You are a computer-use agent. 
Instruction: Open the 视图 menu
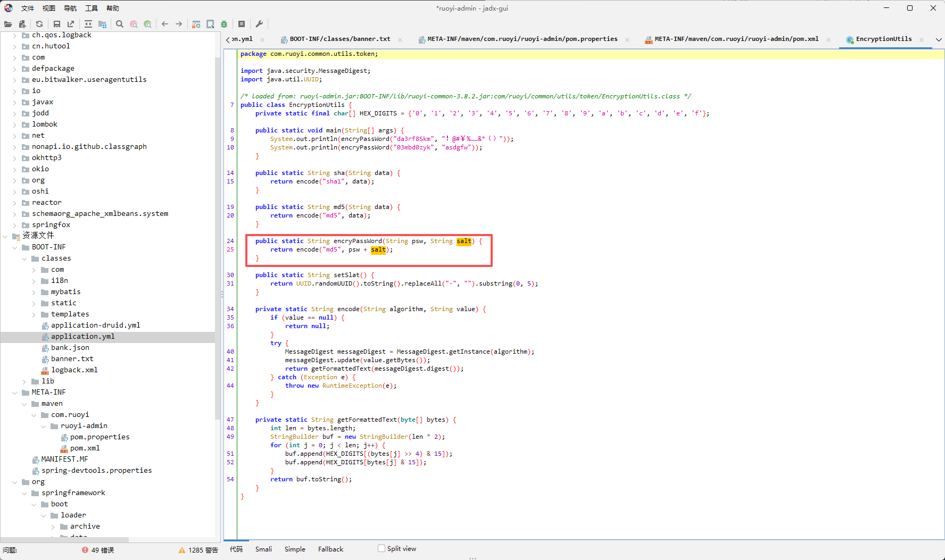(49, 8)
